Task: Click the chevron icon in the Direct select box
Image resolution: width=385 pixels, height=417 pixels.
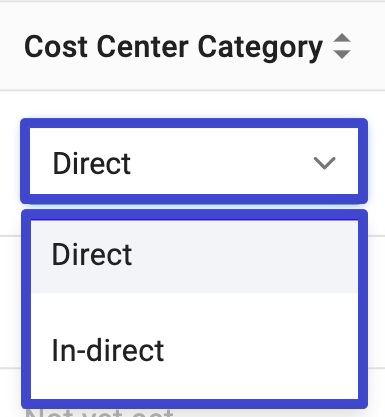Action: [324, 163]
